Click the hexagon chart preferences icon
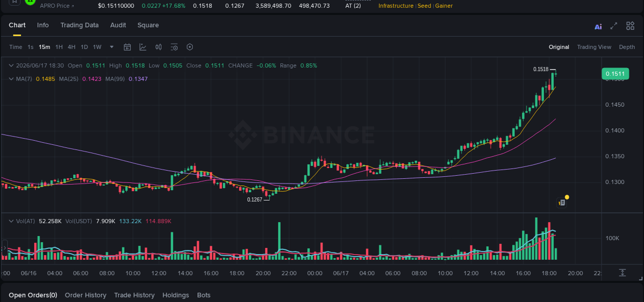This screenshot has width=644, height=302. click(190, 47)
